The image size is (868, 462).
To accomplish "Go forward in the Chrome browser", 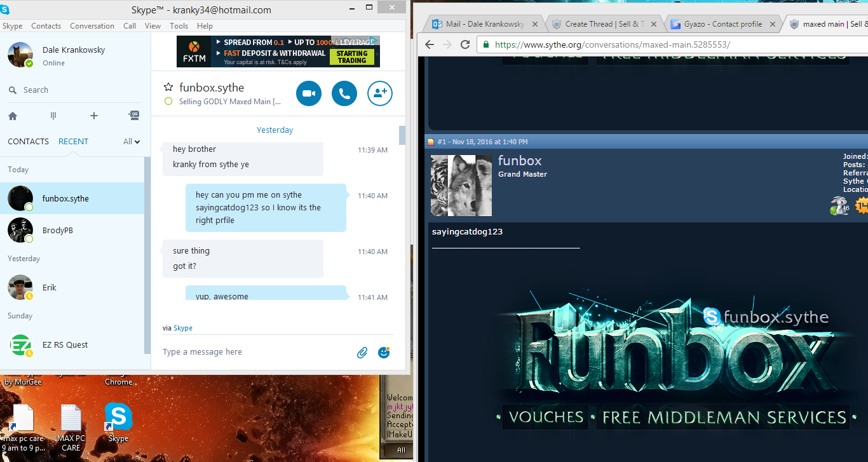I will 447,44.
